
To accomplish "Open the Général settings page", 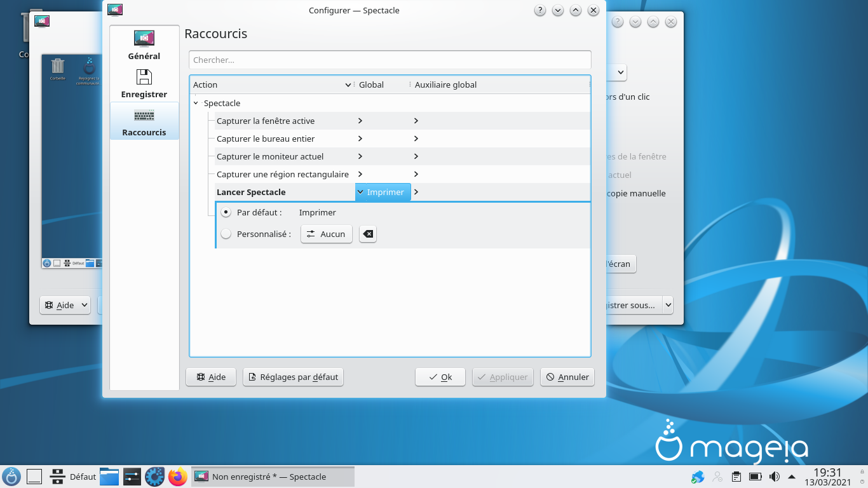I will (x=144, y=45).
